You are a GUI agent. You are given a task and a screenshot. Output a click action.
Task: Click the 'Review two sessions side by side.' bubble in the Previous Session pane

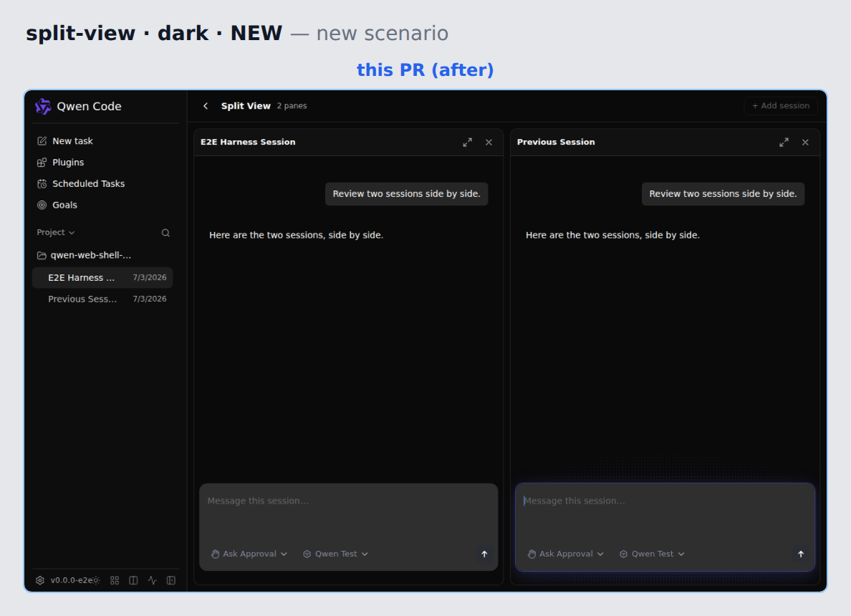(x=723, y=194)
